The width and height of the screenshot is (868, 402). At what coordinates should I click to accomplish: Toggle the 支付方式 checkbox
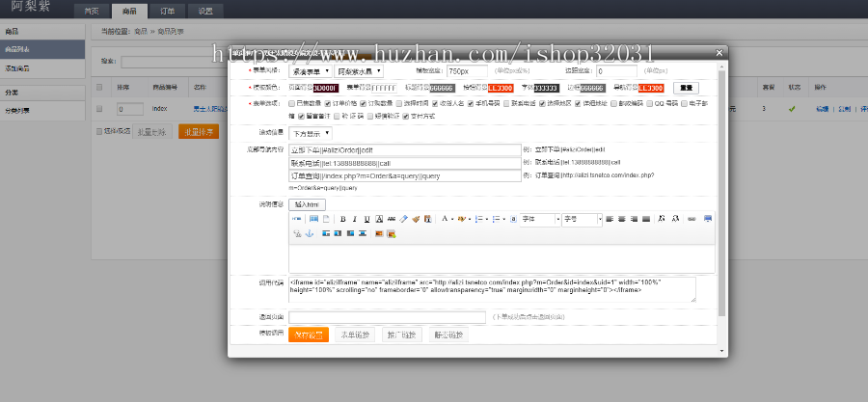tap(406, 116)
